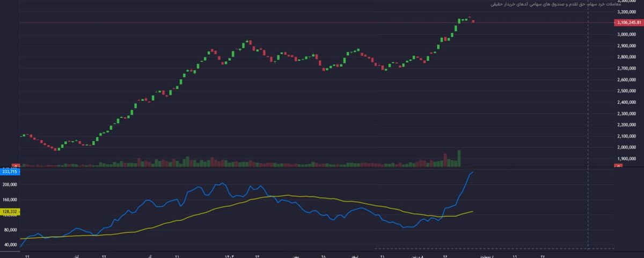The image size is (644, 258).
Task: Click the vertical dashed line in the price pane
Action: (x=588, y=81)
